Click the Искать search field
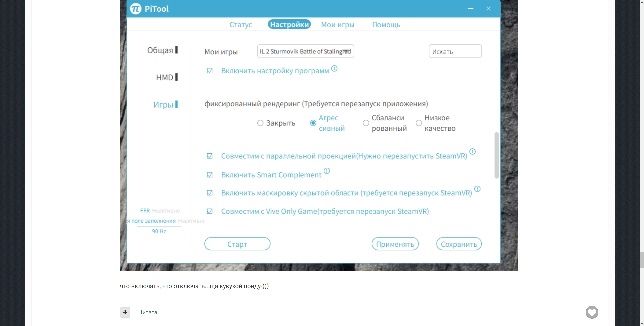 coord(455,51)
